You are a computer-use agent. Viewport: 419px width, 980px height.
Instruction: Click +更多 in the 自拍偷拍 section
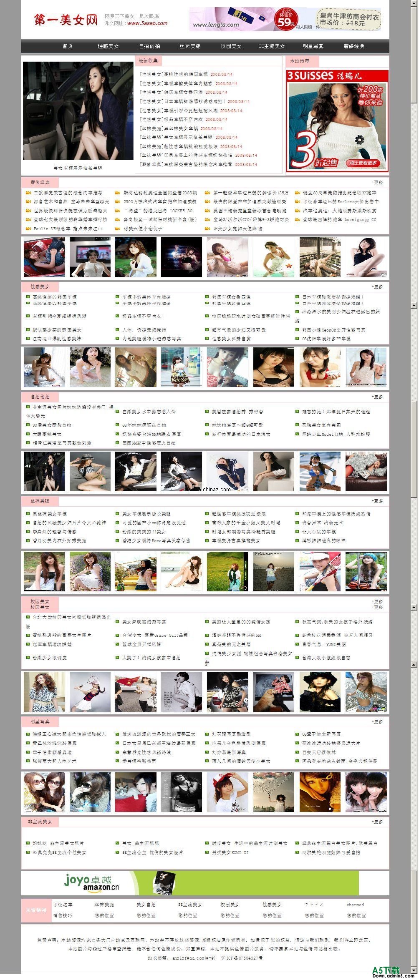click(x=377, y=397)
